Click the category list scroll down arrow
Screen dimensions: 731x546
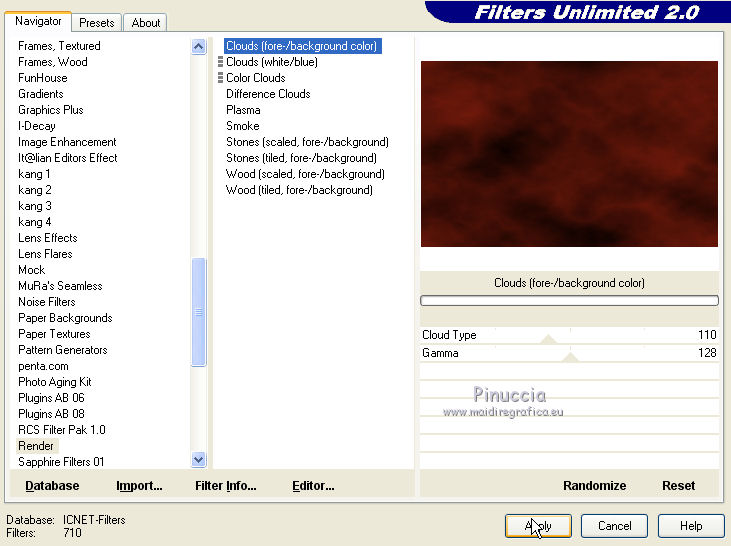tap(199, 460)
